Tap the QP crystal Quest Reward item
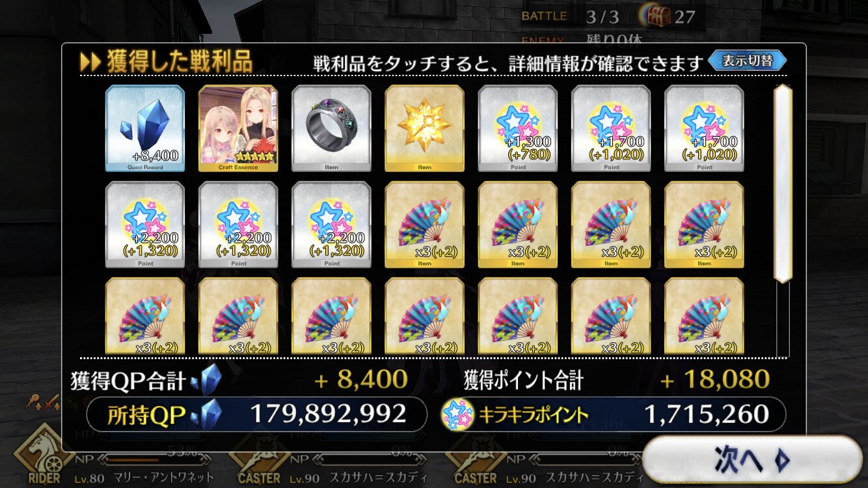This screenshot has width=868, height=488. point(145,128)
